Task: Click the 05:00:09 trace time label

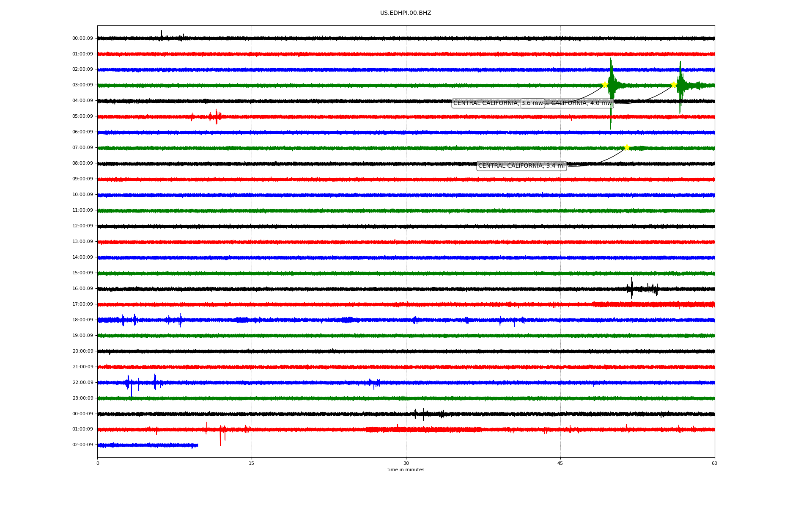Action: (x=82, y=116)
